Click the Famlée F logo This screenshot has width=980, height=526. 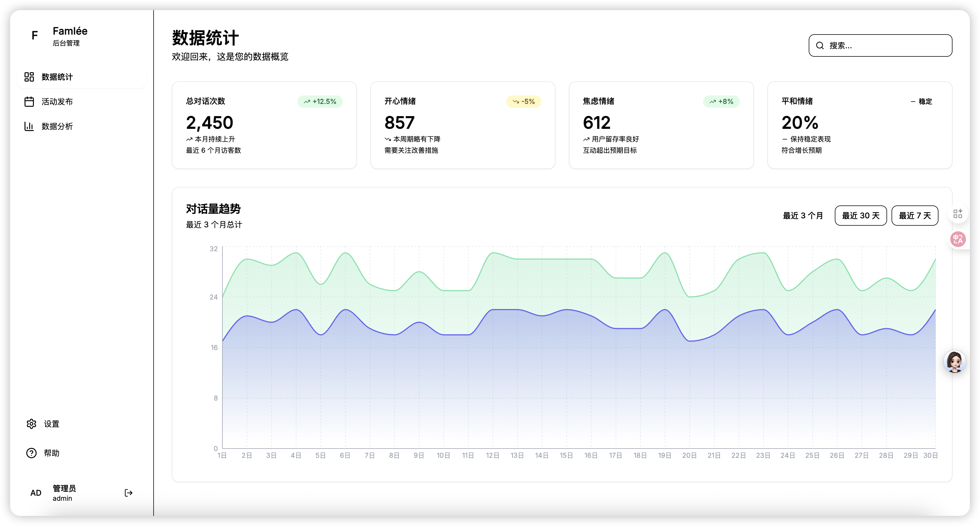pos(35,36)
